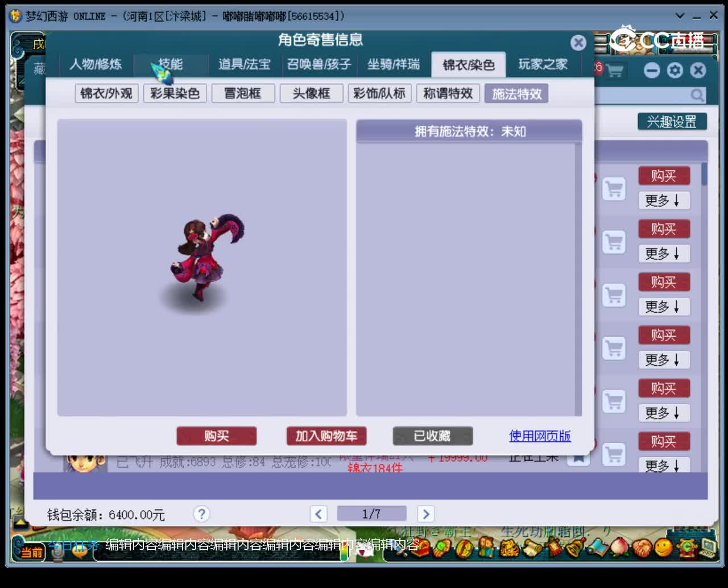Screen dimensions: 728x588
Task: Click the magnifier search icon in the search bar
Action: point(697,96)
